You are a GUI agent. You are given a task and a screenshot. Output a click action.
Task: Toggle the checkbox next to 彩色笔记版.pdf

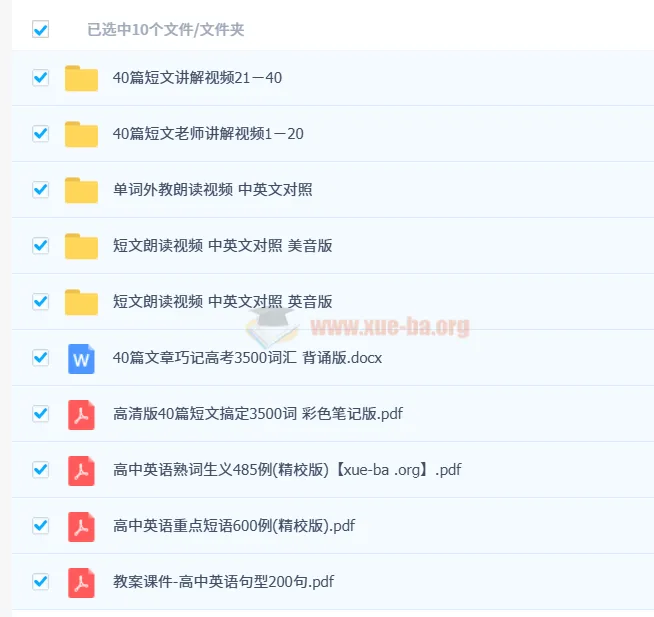40,413
